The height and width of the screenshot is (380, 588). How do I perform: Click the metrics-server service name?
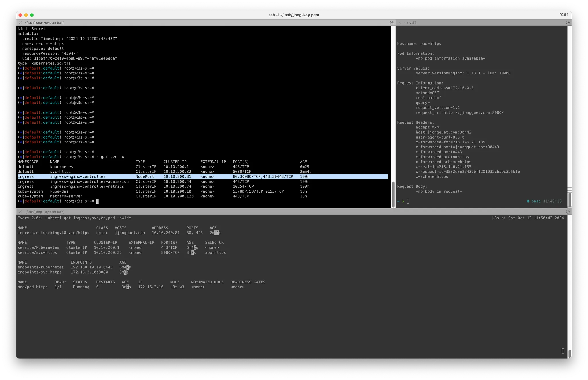point(66,196)
